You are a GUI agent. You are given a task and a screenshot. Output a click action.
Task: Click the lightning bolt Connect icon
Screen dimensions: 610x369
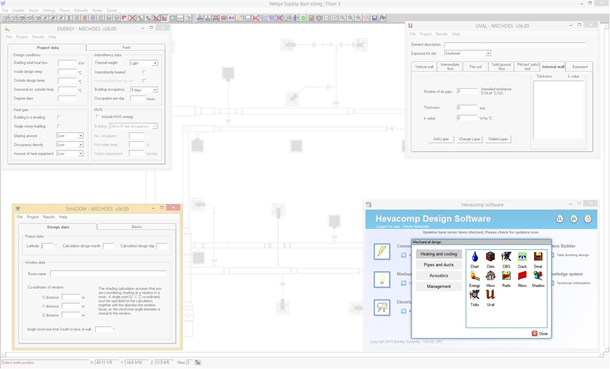click(382, 251)
